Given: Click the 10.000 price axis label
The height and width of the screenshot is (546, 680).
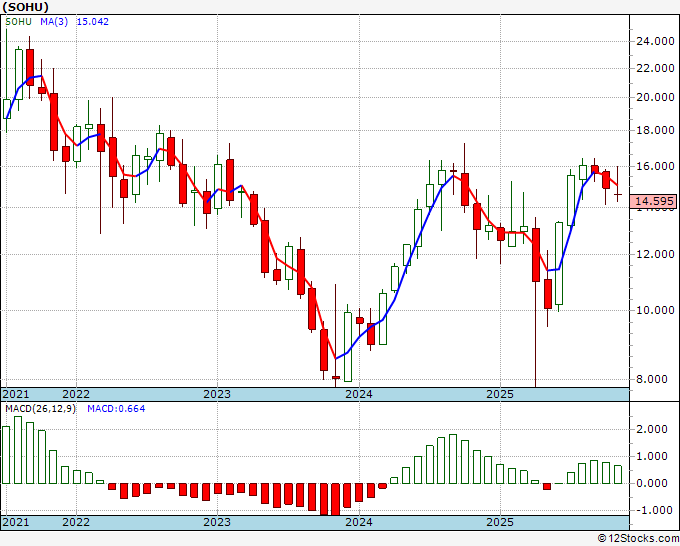Looking at the screenshot, I should point(655,311).
